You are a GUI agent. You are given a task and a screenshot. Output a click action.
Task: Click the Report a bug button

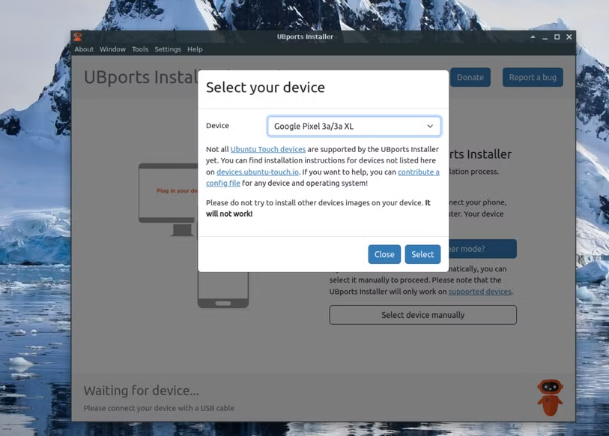click(532, 77)
